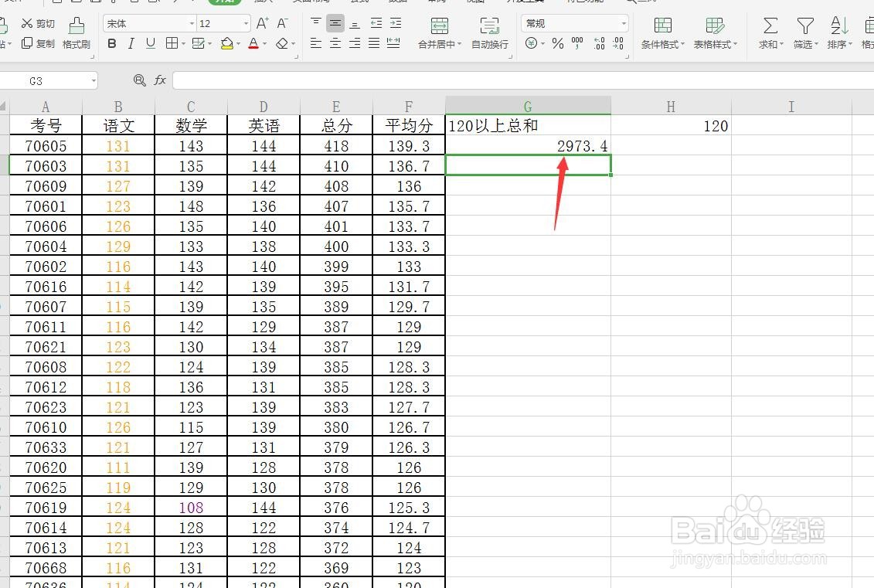Open the font name 宋体 dropdown

point(192,23)
